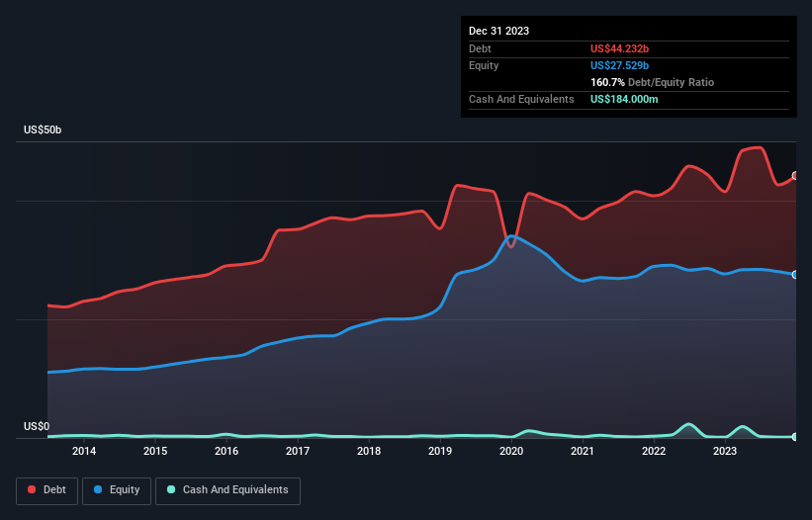The image size is (812, 520).
Task: Click the 2018 x-axis label
Action: (369, 451)
